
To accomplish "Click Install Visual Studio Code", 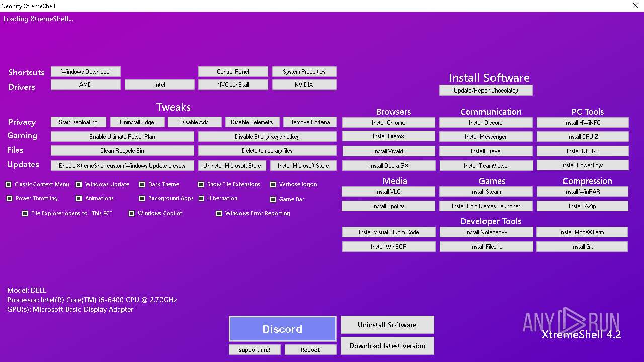I will tap(388, 232).
